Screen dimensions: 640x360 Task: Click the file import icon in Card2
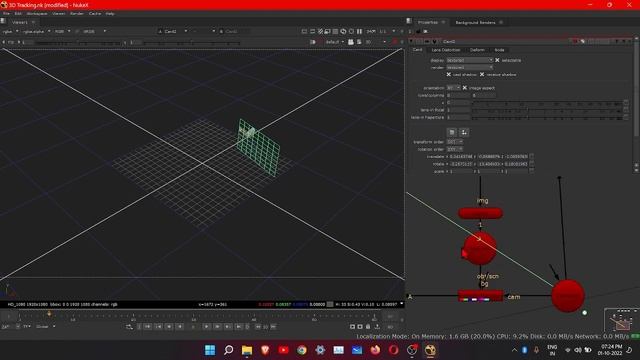[451, 132]
